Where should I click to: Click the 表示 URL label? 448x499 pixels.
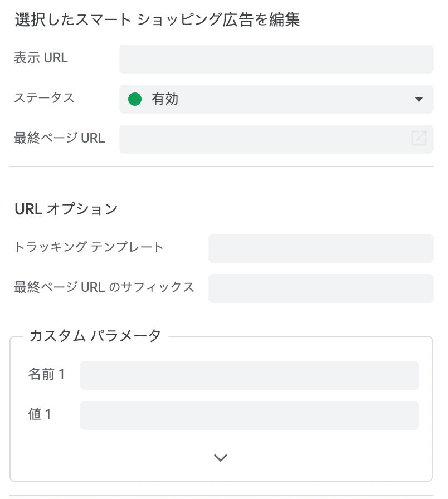[41, 58]
